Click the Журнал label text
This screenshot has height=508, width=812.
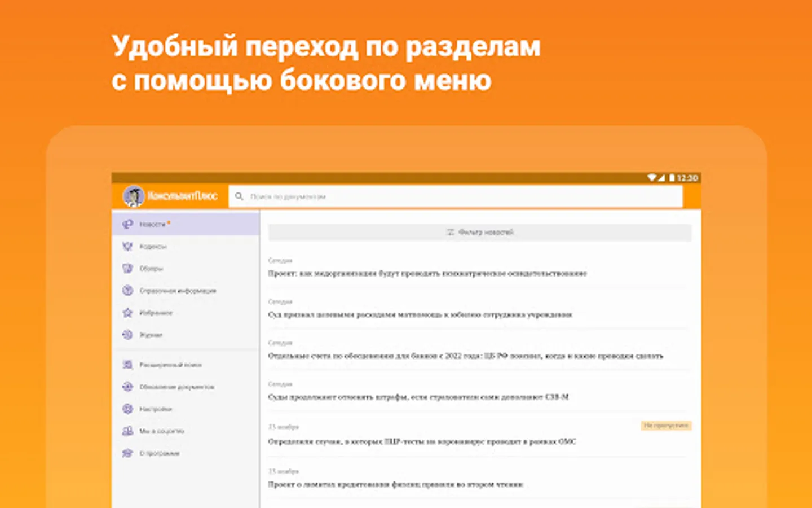point(151,335)
